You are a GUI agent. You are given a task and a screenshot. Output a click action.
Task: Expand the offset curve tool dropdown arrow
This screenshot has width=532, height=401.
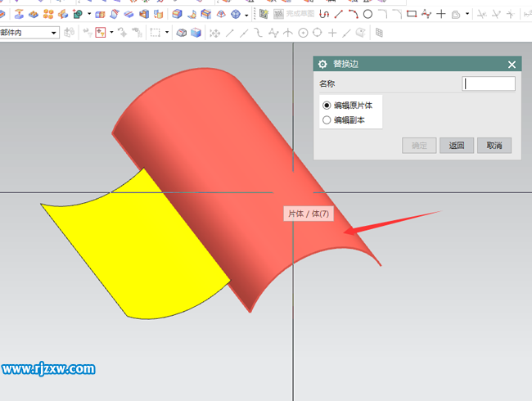(467, 14)
